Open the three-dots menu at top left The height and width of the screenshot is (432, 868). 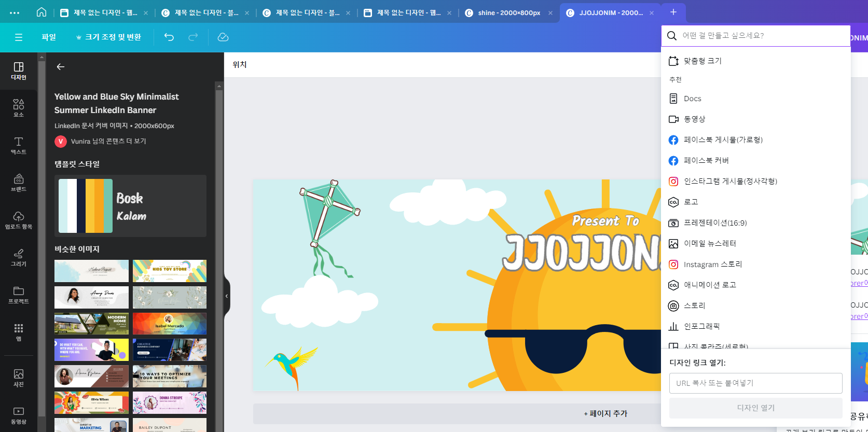click(x=15, y=12)
